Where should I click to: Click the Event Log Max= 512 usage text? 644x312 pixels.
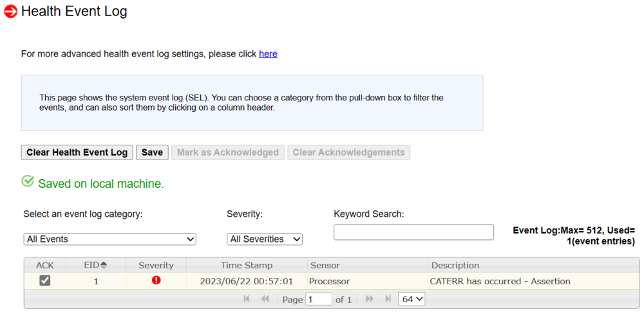[x=574, y=236]
